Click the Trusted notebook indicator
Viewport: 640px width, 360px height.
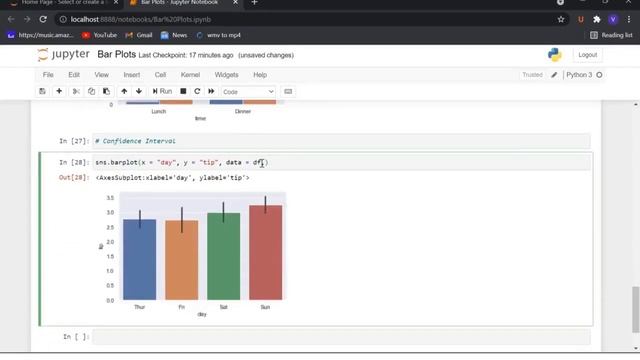click(x=532, y=75)
